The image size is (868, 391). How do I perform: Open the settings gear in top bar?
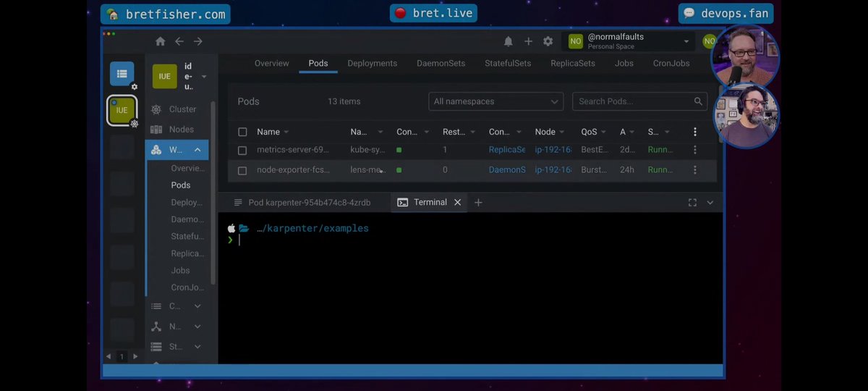coord(548,42)
